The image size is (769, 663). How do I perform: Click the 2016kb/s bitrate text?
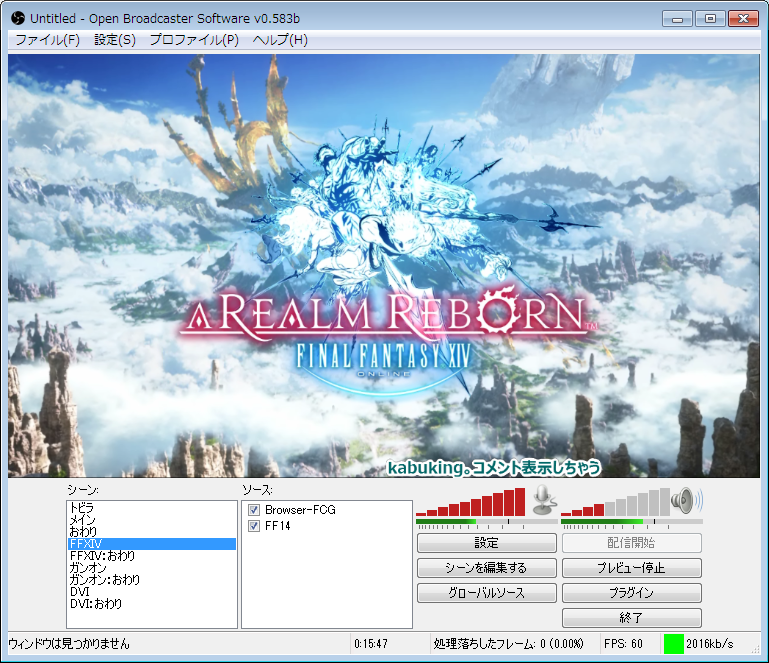[x=710, y=644]
